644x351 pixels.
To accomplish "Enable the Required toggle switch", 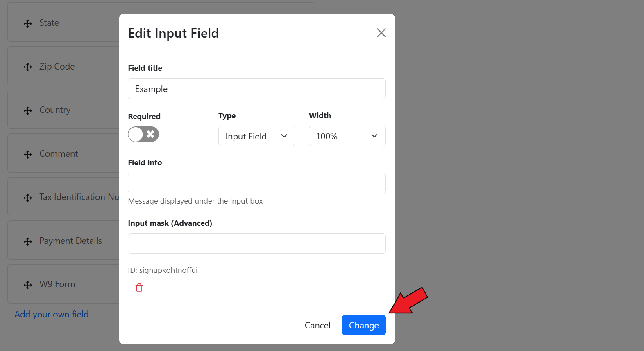I will (x=143, y=134).
